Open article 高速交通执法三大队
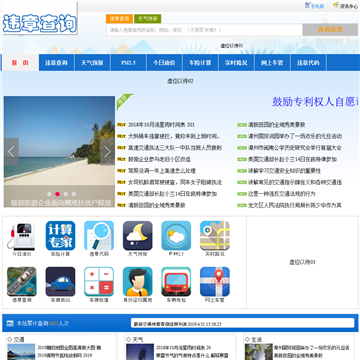The image size is (360, 360). point(175,148)
